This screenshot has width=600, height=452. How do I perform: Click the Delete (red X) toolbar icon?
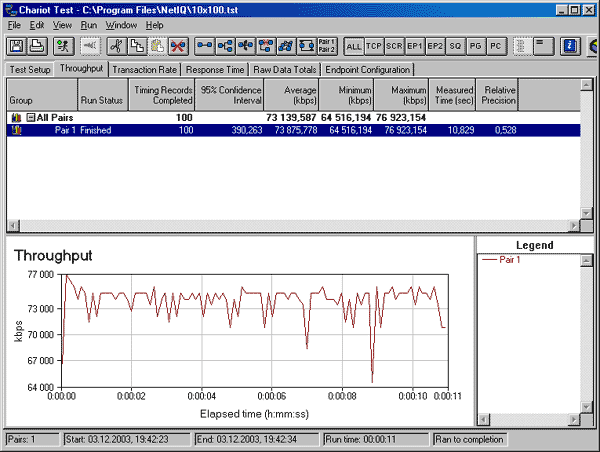(x=178, y=46)
